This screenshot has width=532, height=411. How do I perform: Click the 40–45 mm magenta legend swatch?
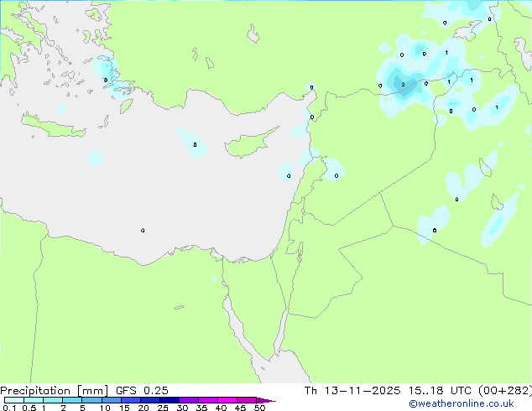227,400
